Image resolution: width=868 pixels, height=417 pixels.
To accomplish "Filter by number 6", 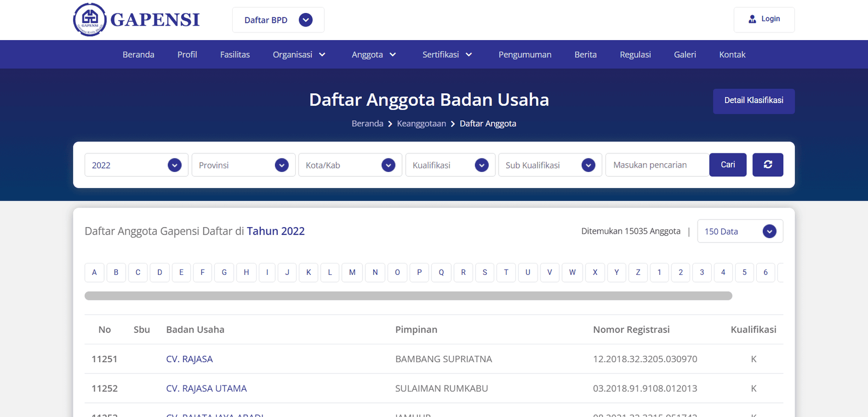I will click(x=765, y=272).
